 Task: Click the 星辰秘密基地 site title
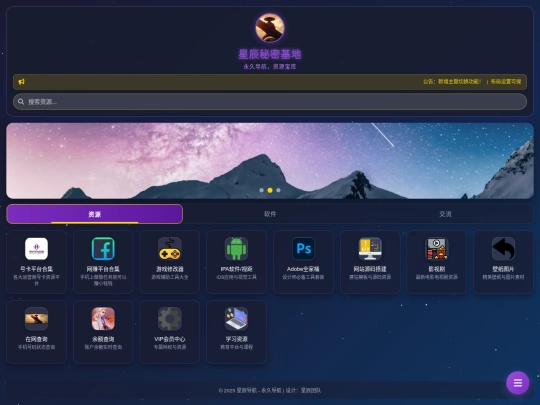coord(270,54)
